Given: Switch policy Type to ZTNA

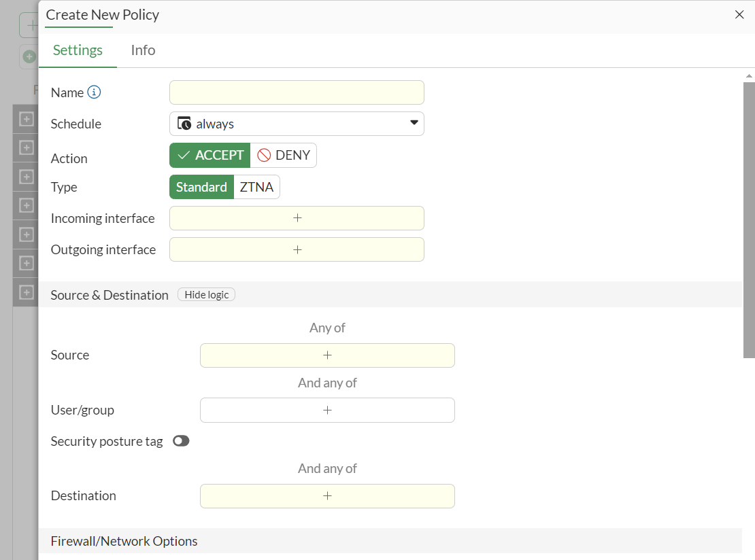Looking at the screenshot, I should (256, 186).
